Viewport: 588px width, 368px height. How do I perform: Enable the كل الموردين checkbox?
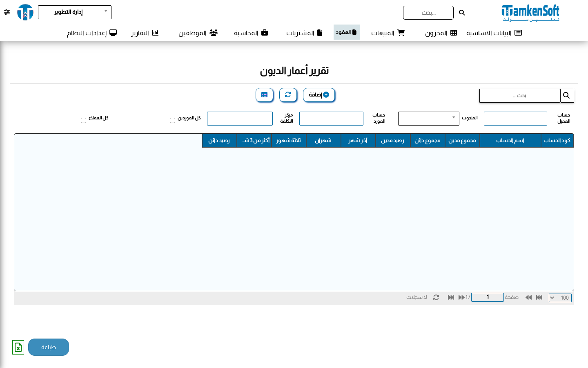pos(172,121)
